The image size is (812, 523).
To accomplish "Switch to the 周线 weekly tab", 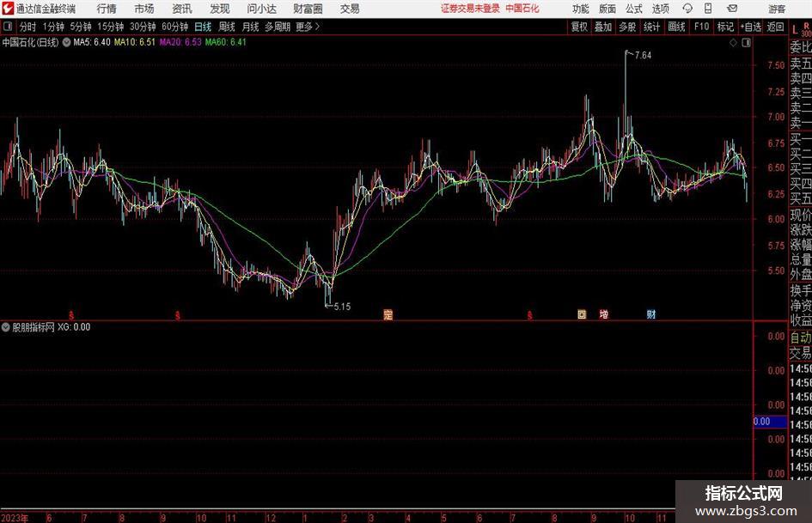I will 227,27.
